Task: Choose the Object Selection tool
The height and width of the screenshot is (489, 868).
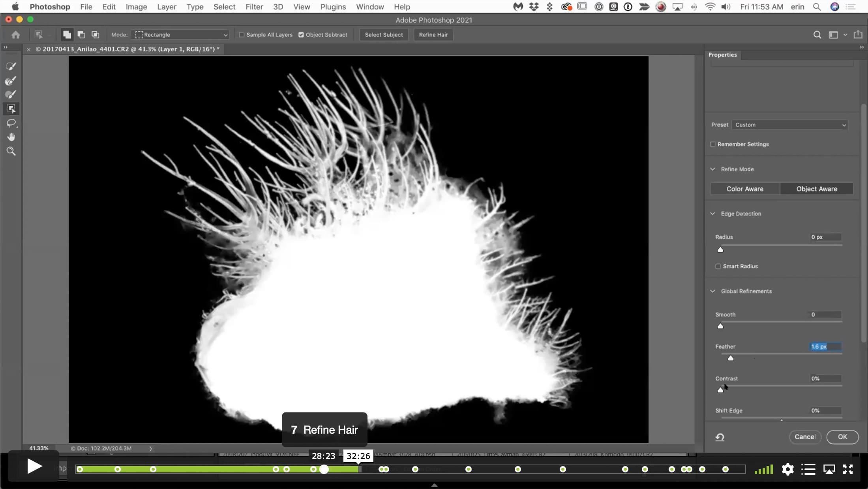Action: tap(11, 109)
